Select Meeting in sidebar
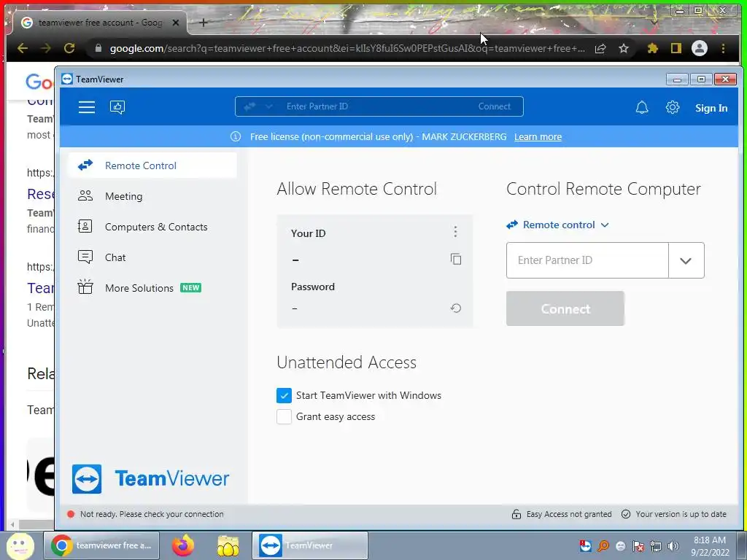 click(152, 195)
